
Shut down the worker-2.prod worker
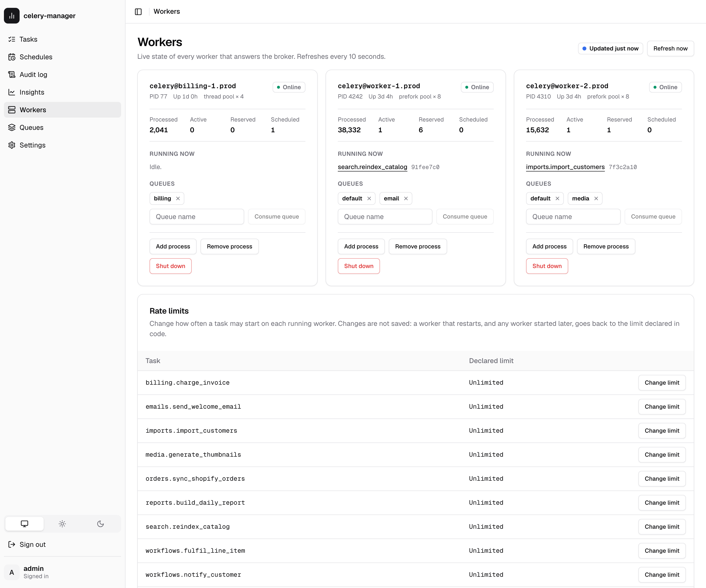(547, 266)
